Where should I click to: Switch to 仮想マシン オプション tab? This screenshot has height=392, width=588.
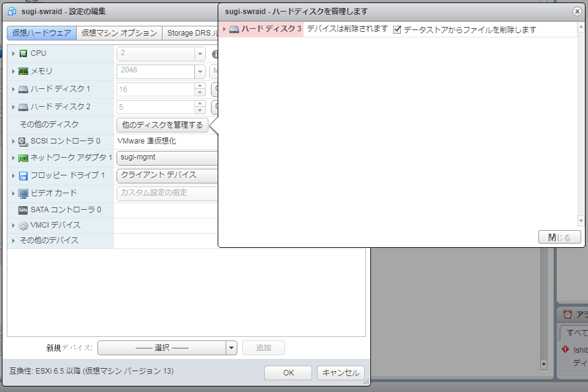tap(120, 33)
